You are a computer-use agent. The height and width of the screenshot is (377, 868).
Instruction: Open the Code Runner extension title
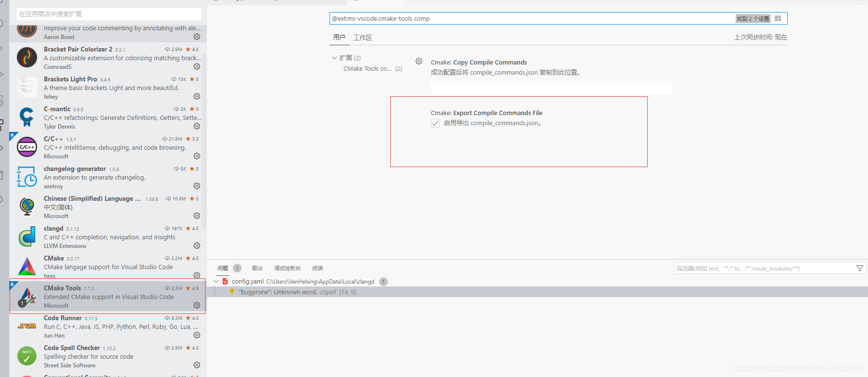pyautogui.click(x=63, y=318)
